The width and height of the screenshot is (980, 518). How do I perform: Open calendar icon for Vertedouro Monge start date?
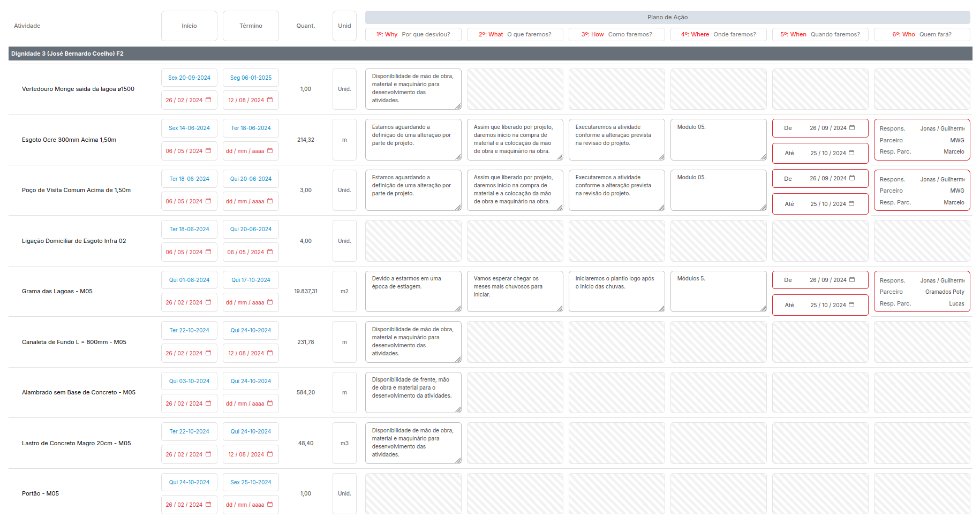coord(208,100)
